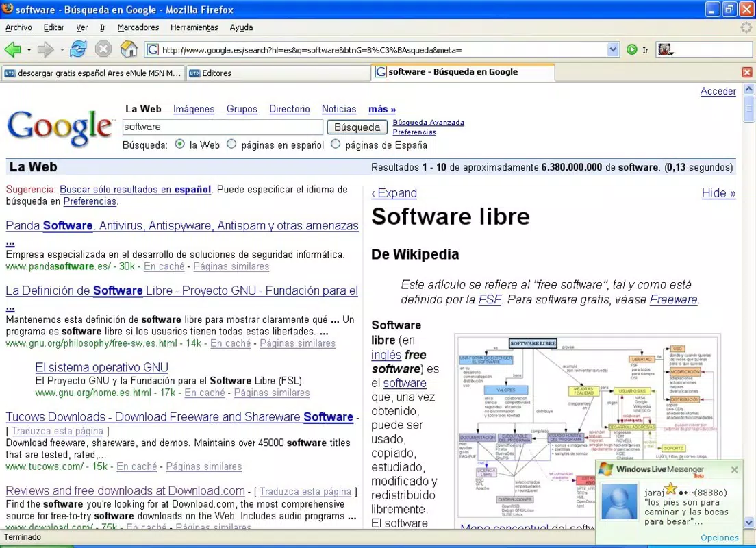Click the green Back arrow button
This screenshot has width=756, height=548.
point(12,49)
